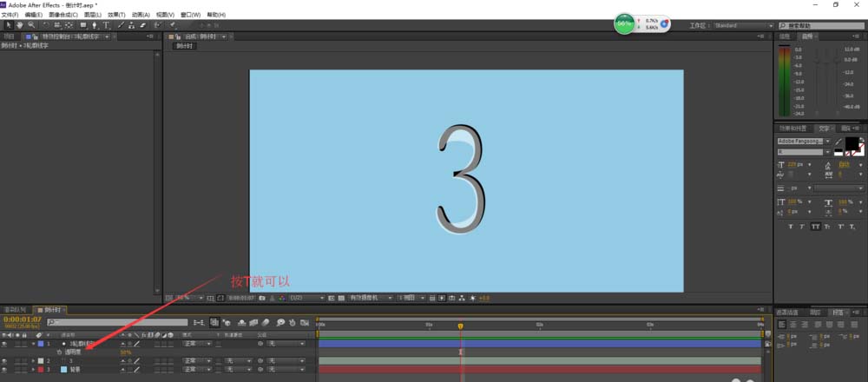Select the Pan Behind anchor tool

(x=69, y=25)
